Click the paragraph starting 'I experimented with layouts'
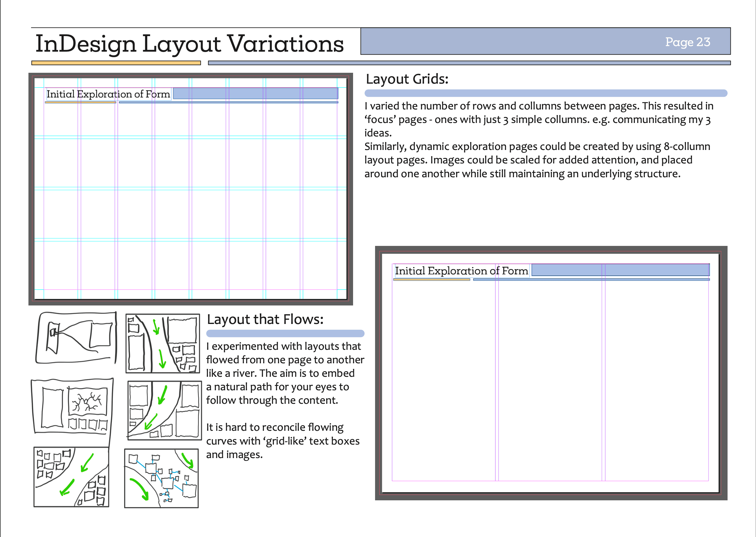 click(285, 373)
